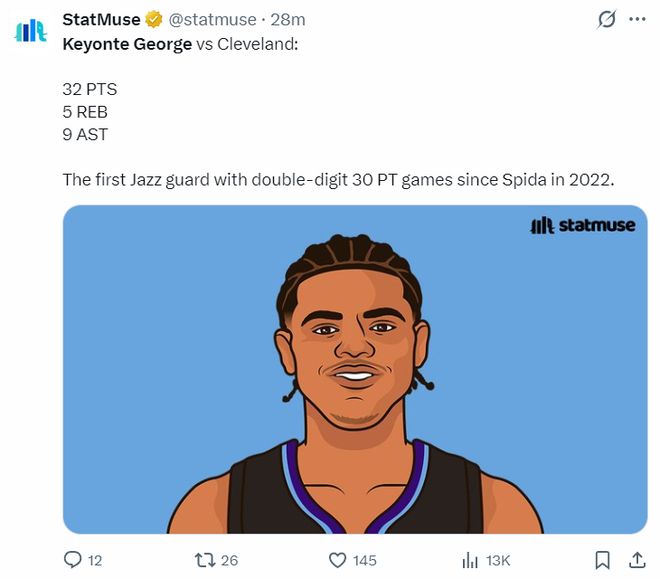Click the statmuse watermark in the image
This screenshot has height=579, width=660.
[582, 226]
